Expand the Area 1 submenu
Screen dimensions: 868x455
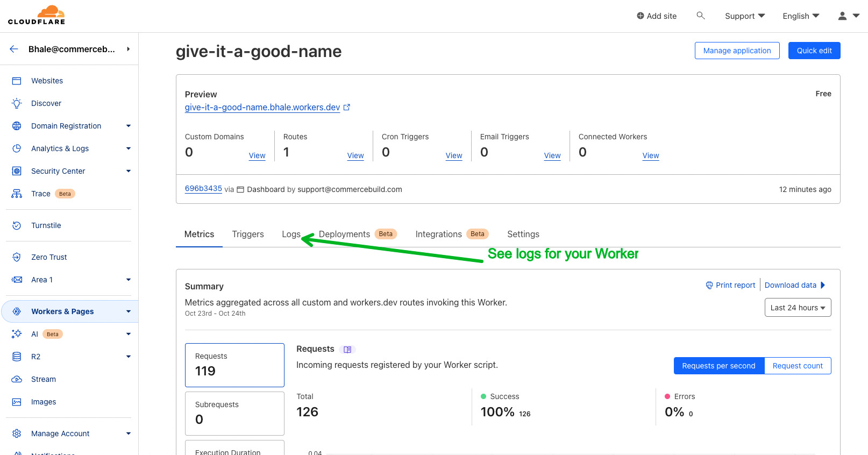129,280
